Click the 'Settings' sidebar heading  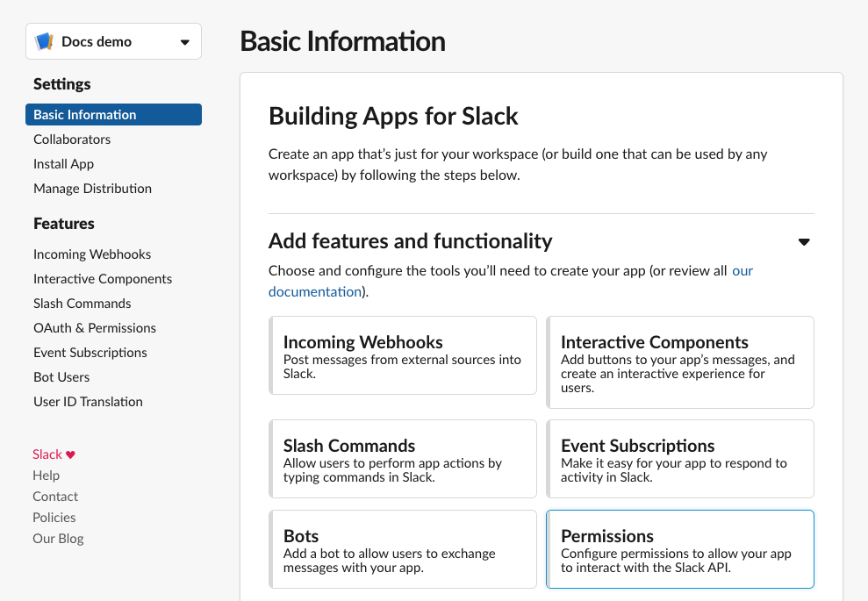[x=62, y=84]
